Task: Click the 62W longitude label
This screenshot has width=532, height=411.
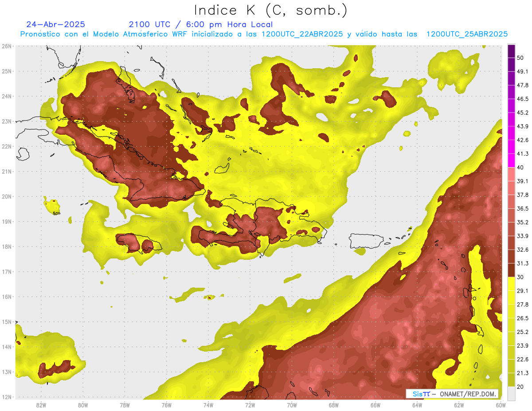Action: (x=459, y=405)
